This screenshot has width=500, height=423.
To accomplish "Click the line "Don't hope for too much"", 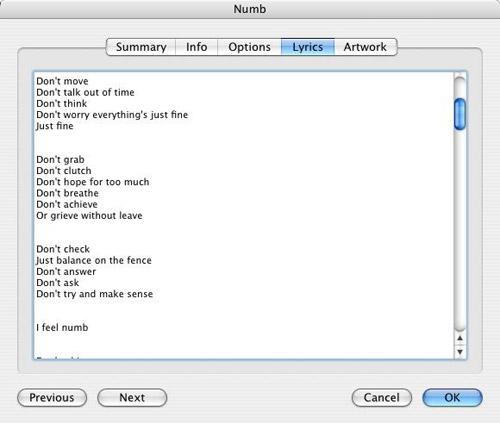I will (93, 182).
